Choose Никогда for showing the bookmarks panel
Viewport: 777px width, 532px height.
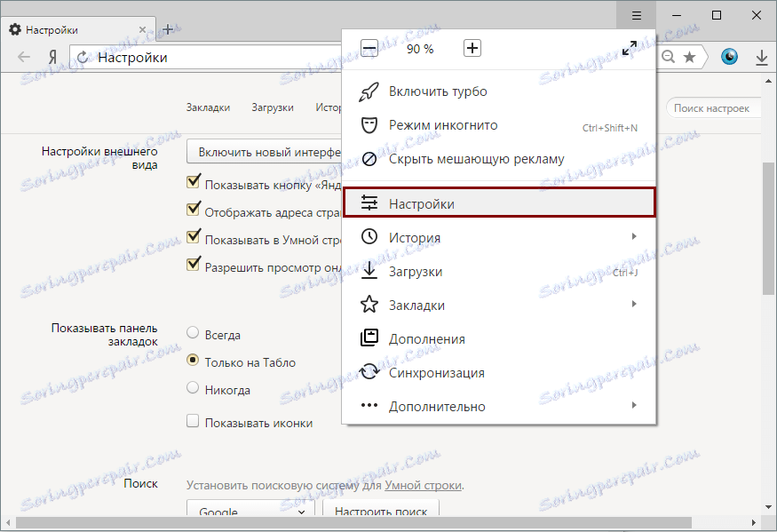pos(192,389)
